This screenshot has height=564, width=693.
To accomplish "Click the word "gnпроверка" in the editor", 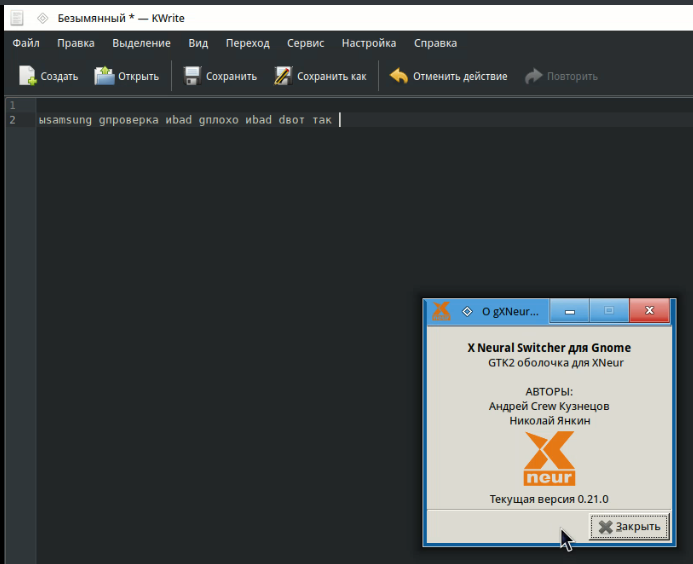I will point(128,120).
